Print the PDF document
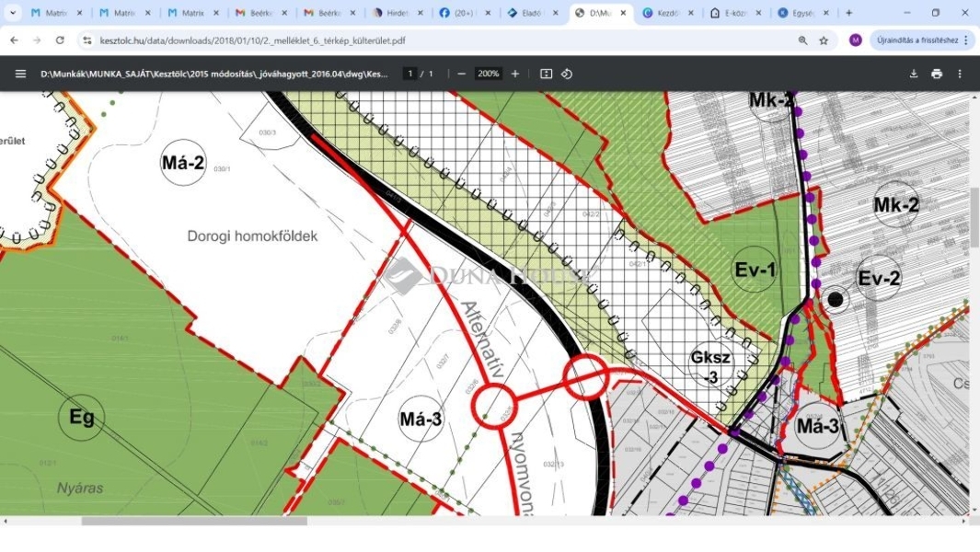This screenshot has width=980, height=552. tap(936, 74)
